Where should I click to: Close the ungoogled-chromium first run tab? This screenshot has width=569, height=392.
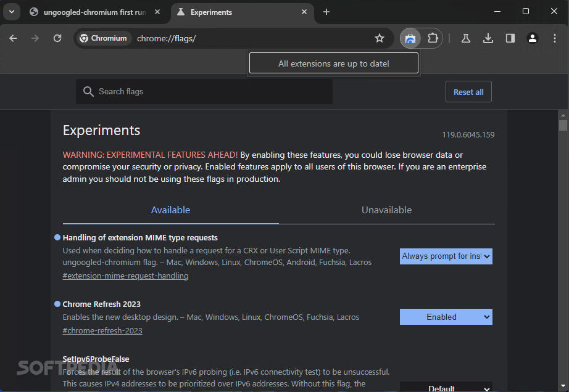coord(157,12)
